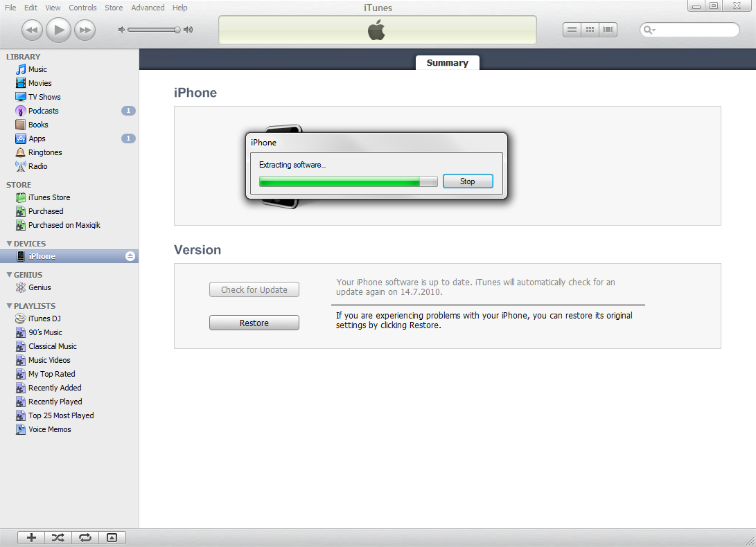The width and height of the screenshot is (756, 547).
Task: Open Apps in the library
Action: [37, 138]
